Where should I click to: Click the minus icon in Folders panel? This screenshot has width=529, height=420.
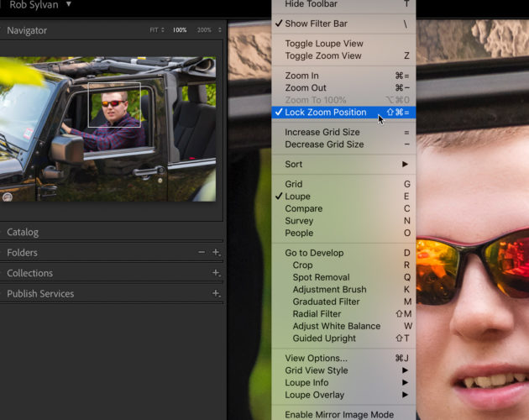coord(202,252)
